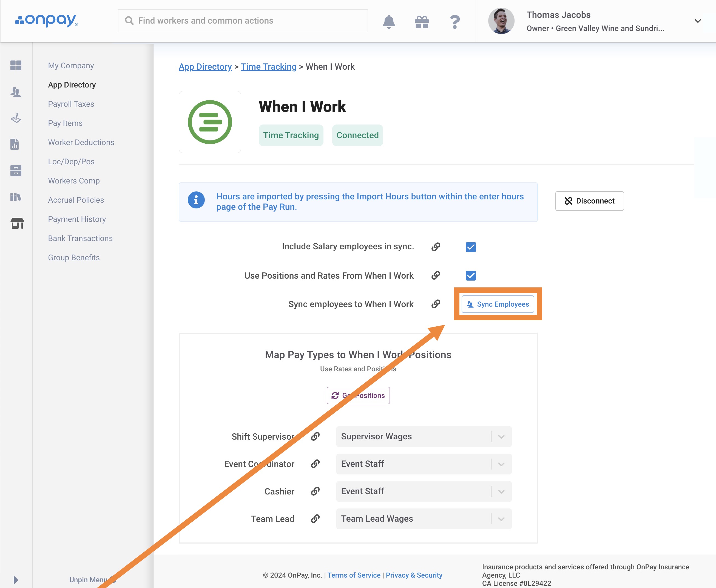Open the help question mark icon
This screenshot has height=588, width=716.
455,22
